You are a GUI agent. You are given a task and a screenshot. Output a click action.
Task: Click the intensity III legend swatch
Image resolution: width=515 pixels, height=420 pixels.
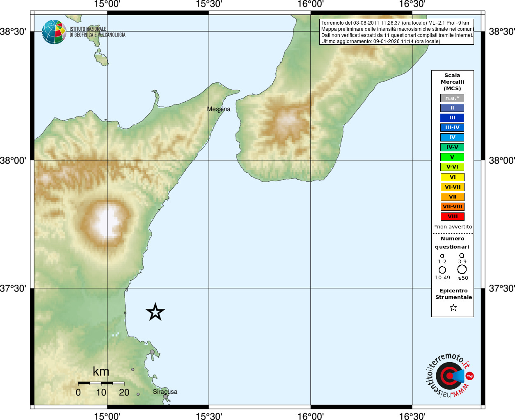pos(452,118)
